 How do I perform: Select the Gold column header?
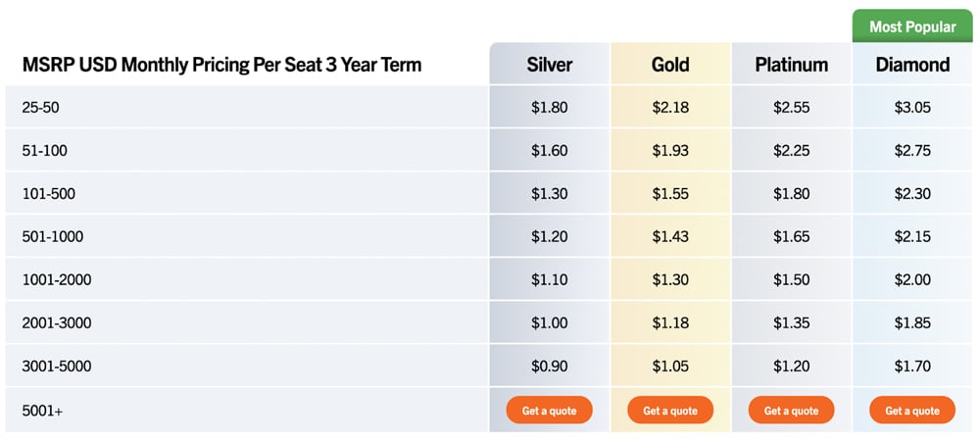(670, 66)
